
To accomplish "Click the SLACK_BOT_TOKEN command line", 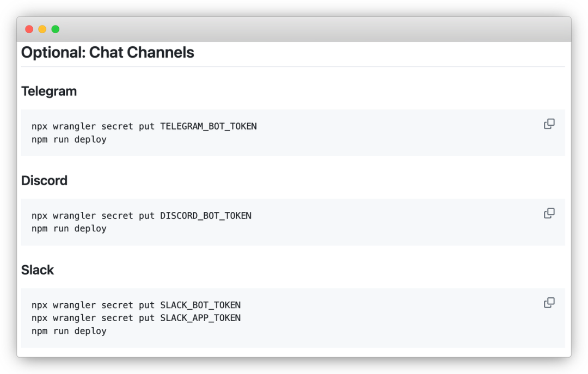I will [x=136, y=305].
